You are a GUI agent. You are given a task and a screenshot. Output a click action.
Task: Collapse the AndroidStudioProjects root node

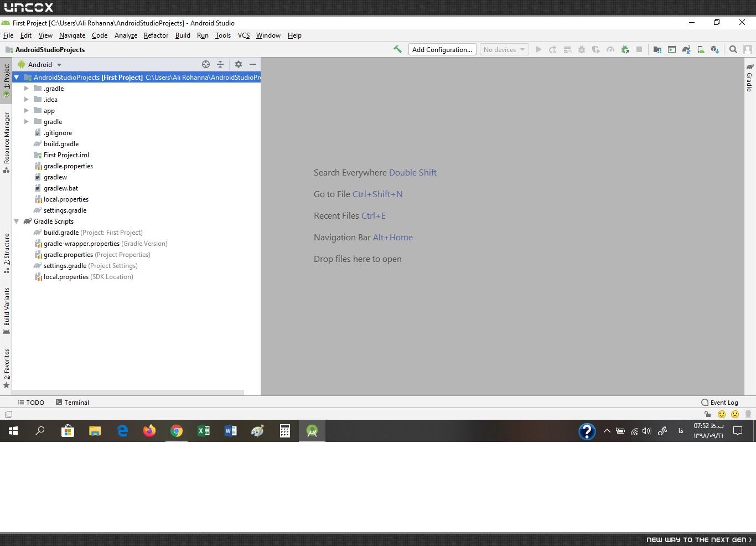click(x=17, y=77)
